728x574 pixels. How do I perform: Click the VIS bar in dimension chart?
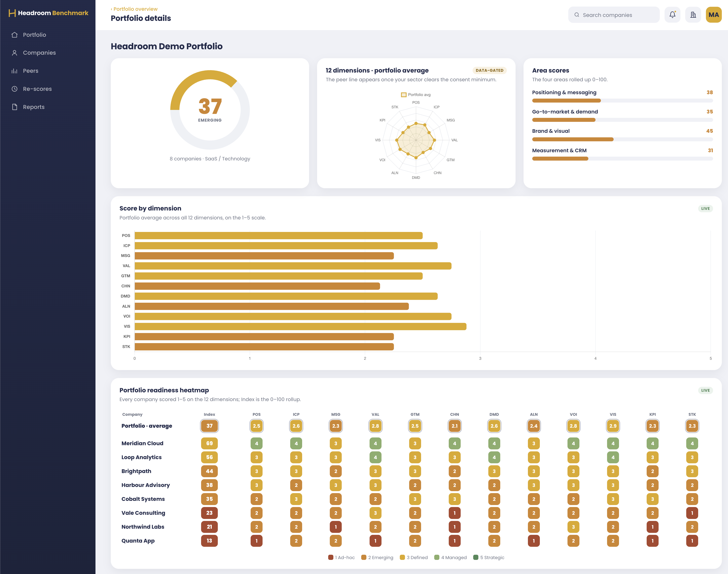coord(300,327)
